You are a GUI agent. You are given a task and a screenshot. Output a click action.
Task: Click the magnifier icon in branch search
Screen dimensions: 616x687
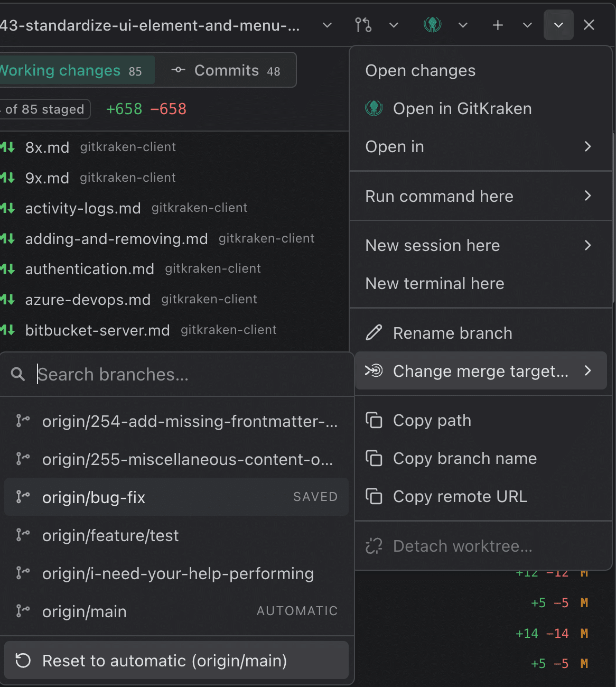[18, 374]
